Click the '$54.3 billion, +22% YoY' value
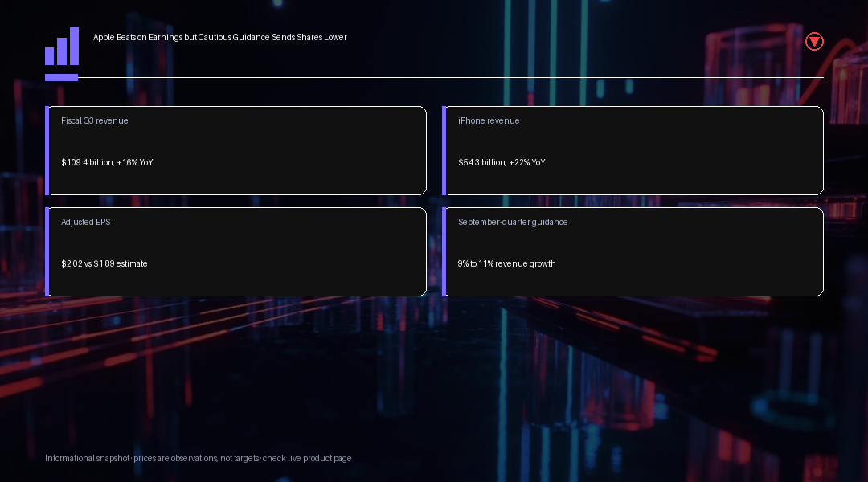 (502, 163)
